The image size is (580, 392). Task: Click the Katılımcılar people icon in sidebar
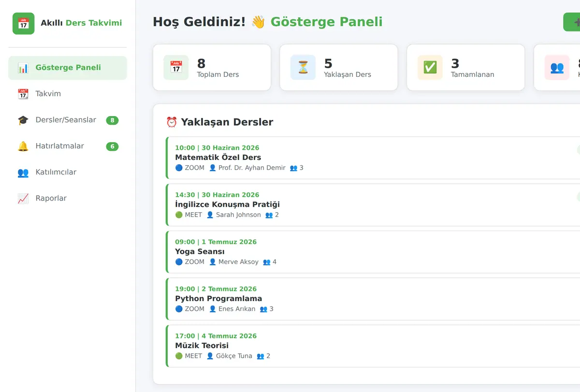pyautogui.click(x=23, y=172)
